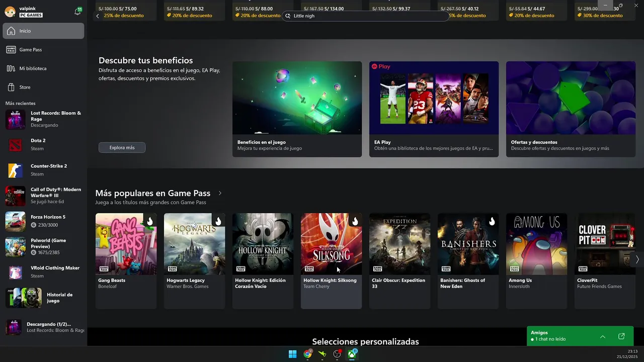This screenshot has width=644, height=362.
Task: Click Counter-Strike 2 icon in sidebar
Action: [15, 170]
